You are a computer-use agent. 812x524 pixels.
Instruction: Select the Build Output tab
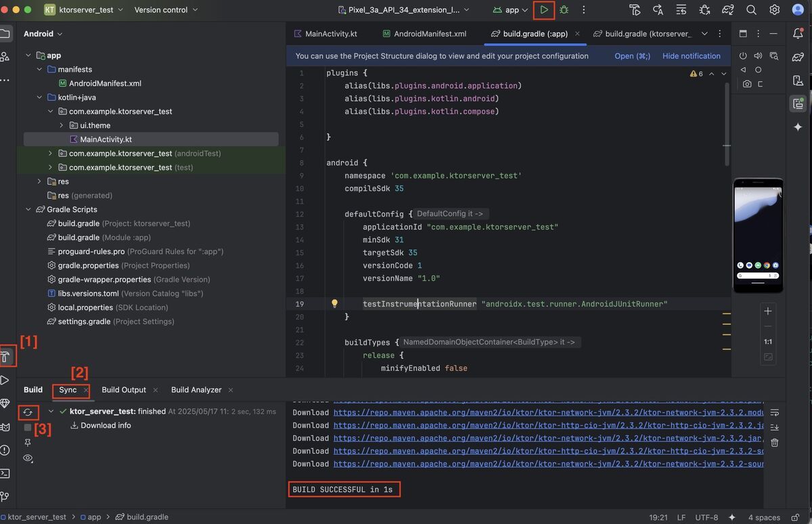124,390
